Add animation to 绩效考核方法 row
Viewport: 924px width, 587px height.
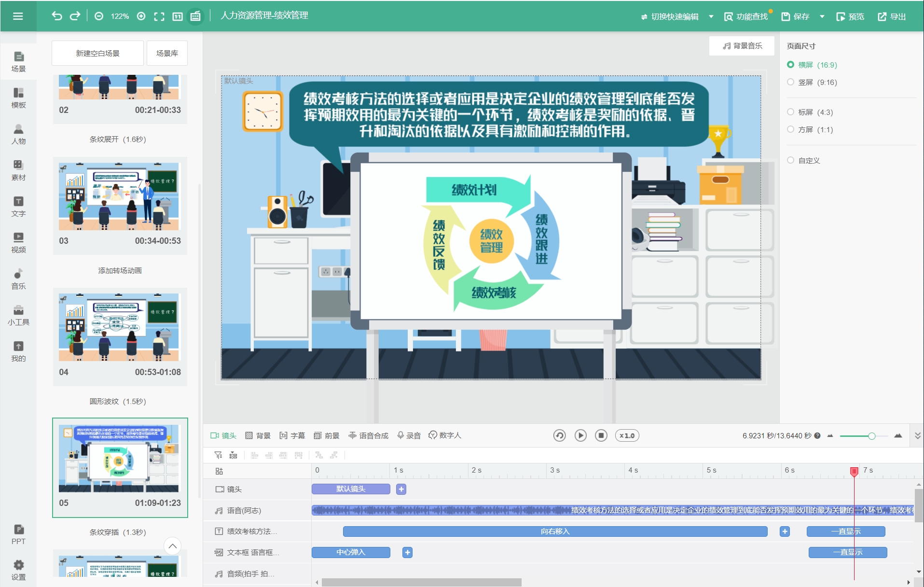pos(785,531)
